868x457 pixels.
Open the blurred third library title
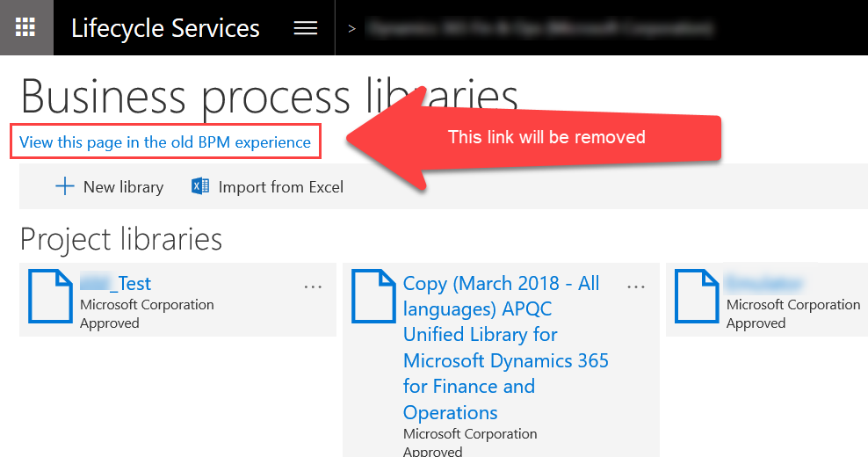(x=764, y=283)
